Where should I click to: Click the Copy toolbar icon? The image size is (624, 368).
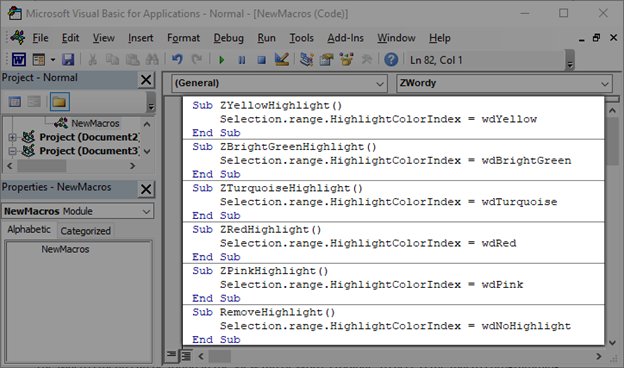tap(112, 60)
